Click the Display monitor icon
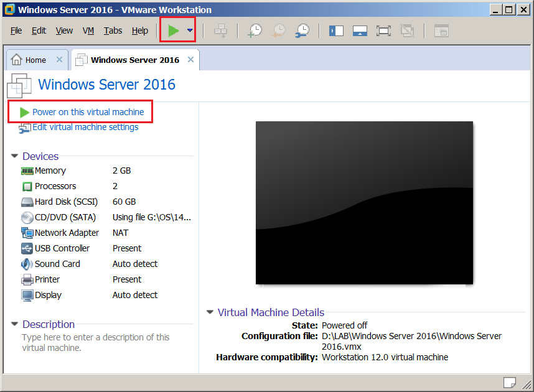The height and width of the screenshot is (392, 534). click(27, 296)
